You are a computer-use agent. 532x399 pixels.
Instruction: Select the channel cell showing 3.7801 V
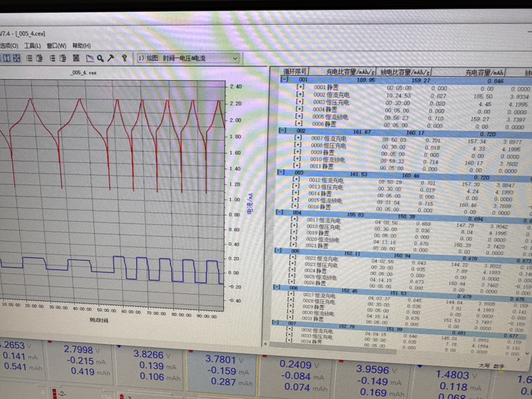tap(222, 359)
